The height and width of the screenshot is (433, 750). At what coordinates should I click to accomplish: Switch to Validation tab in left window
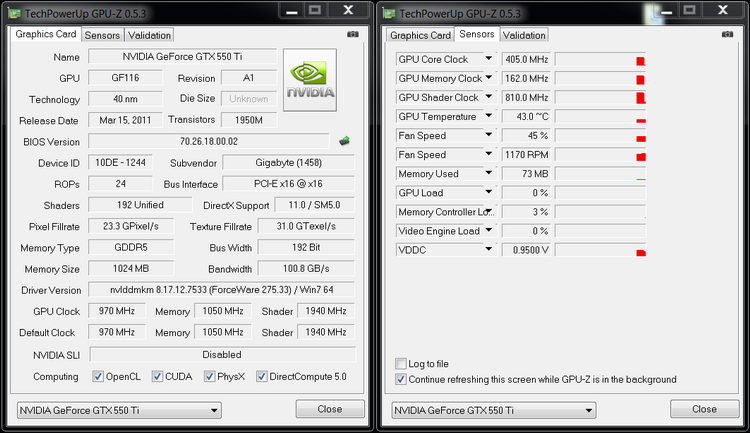coord(149,35)
